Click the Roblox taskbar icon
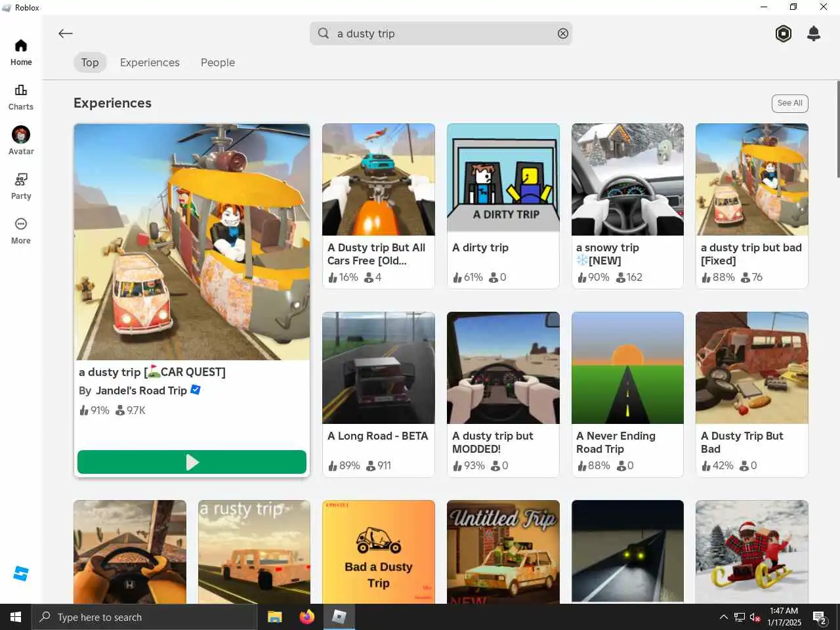Image resolution: width=840 pixels, height=630 pixels. point(339,617)
